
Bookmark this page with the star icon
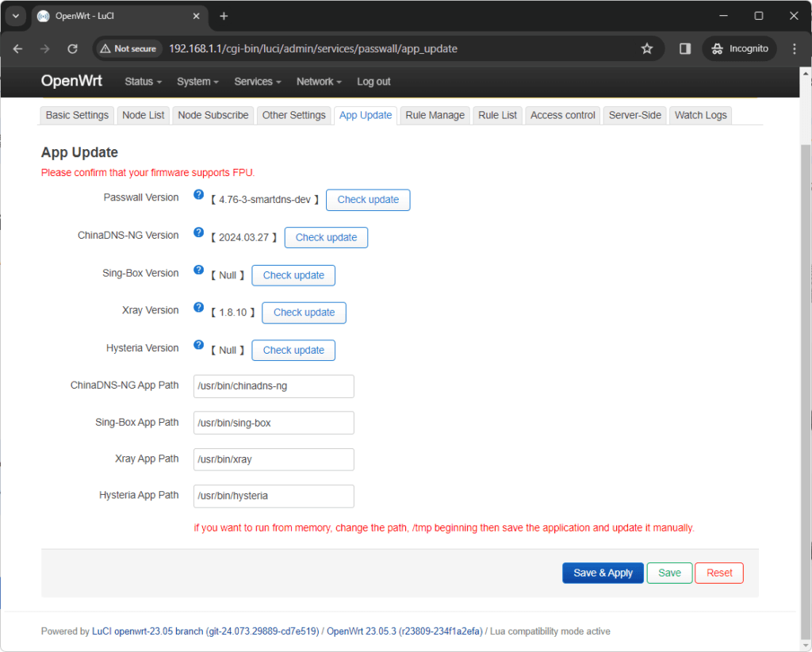tap(647, 48)
